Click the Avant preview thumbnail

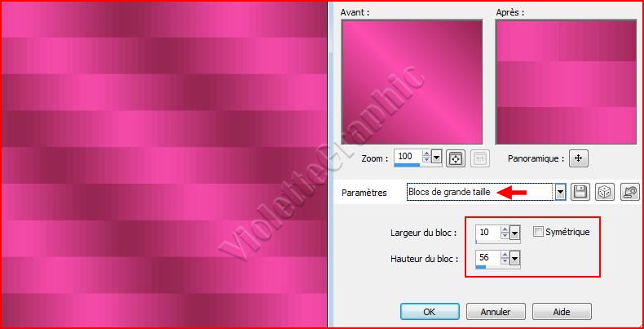tap(412, 82)
